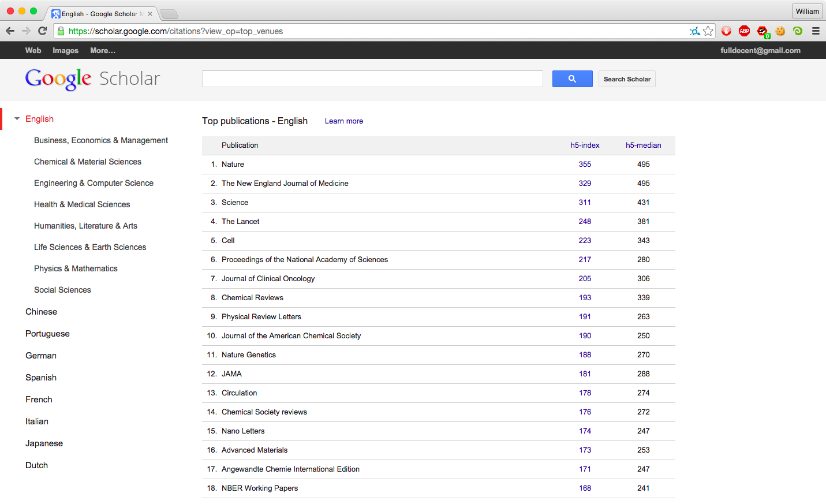
Task: Go back using the browser back arrow
Action: 10,31
